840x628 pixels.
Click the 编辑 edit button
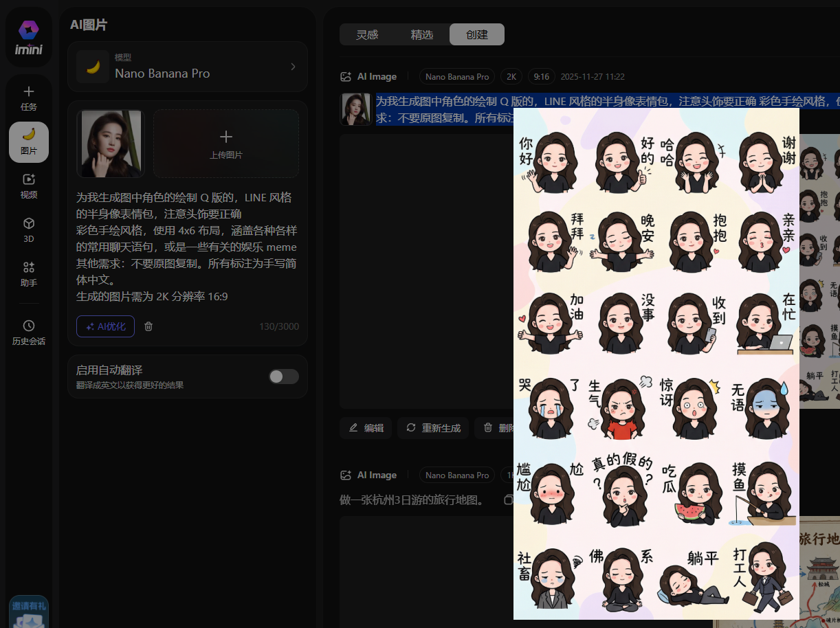point(366,427)
